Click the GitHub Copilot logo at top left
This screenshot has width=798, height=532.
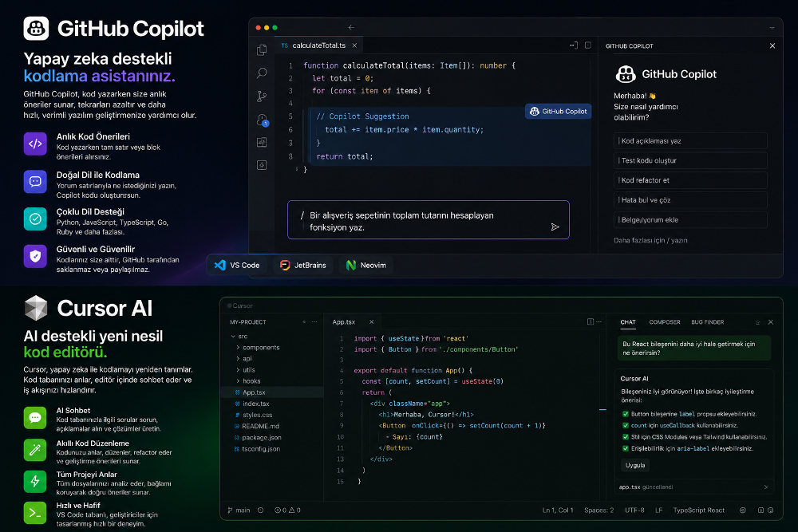pyautogui.click(x=36, y=29)
